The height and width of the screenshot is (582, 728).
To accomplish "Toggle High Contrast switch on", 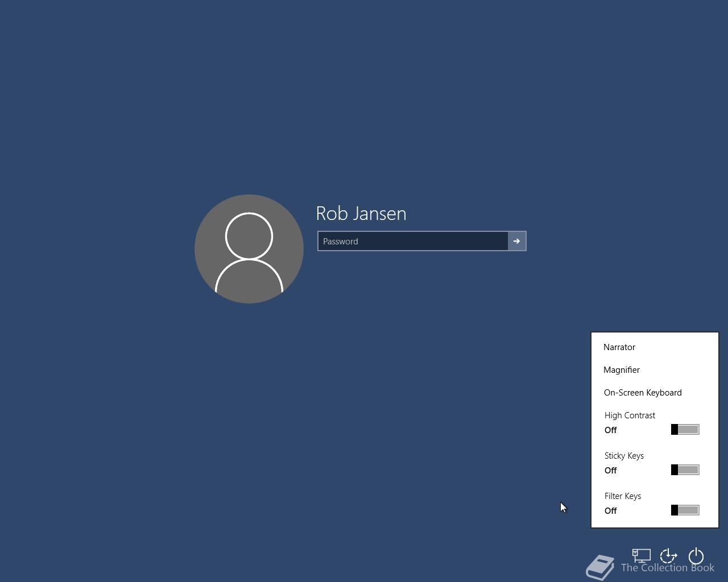I will point(685,430).
